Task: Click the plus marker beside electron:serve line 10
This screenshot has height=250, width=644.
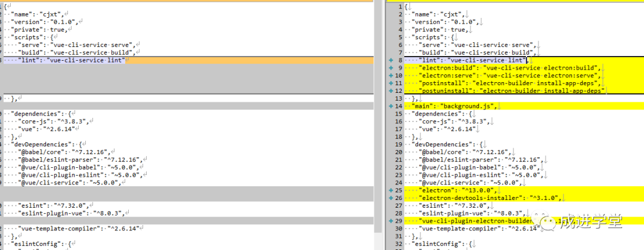Action: (x=391, y=76)
